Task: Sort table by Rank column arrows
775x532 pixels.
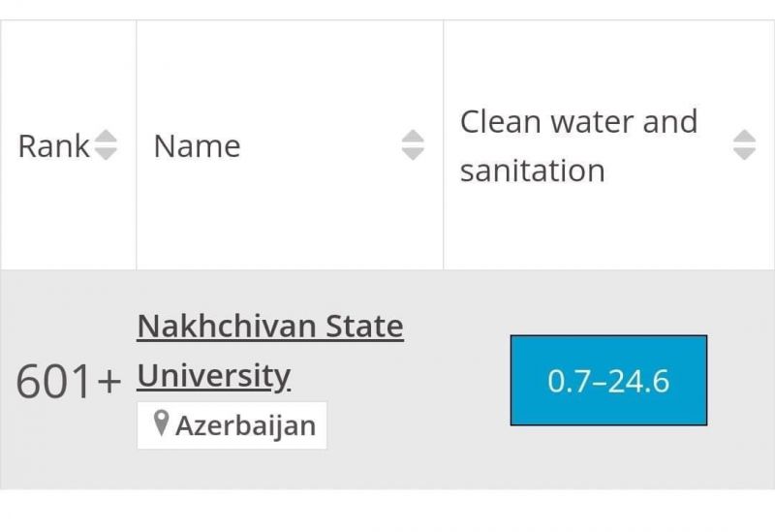Action: [106, 144]
